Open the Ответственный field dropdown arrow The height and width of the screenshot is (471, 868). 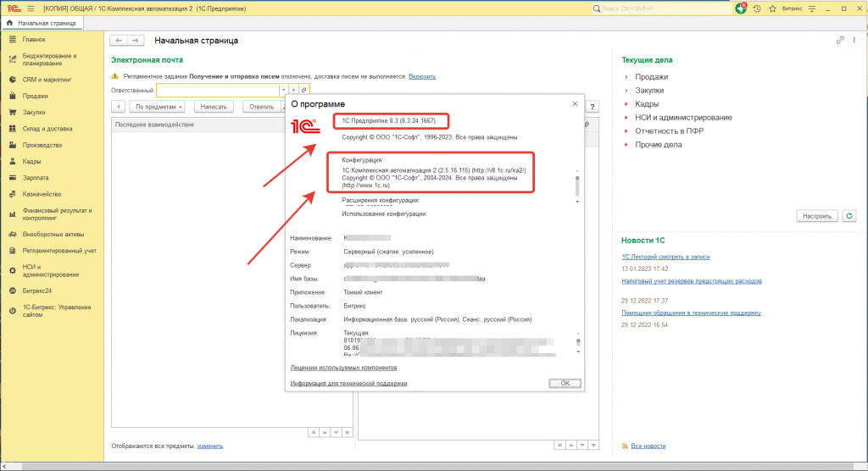click(283, 90)
